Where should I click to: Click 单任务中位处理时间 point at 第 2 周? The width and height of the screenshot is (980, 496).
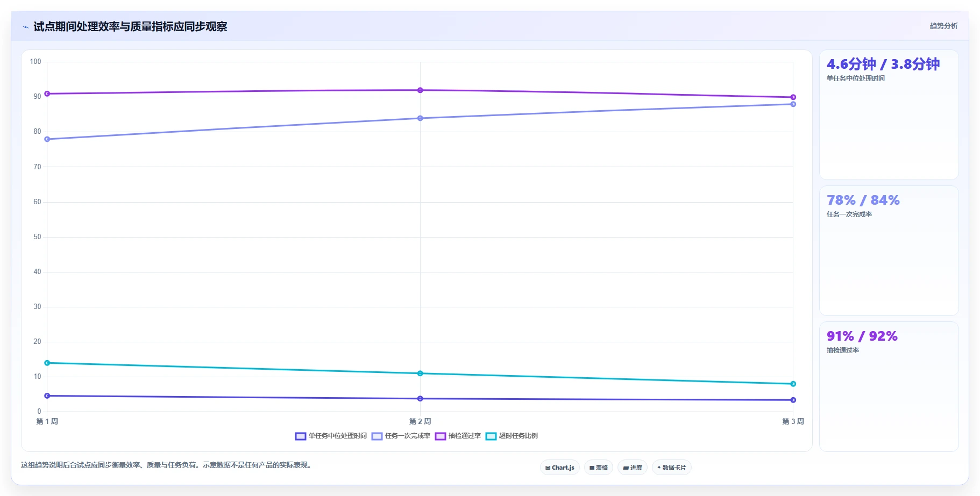(x=420, y=399)
